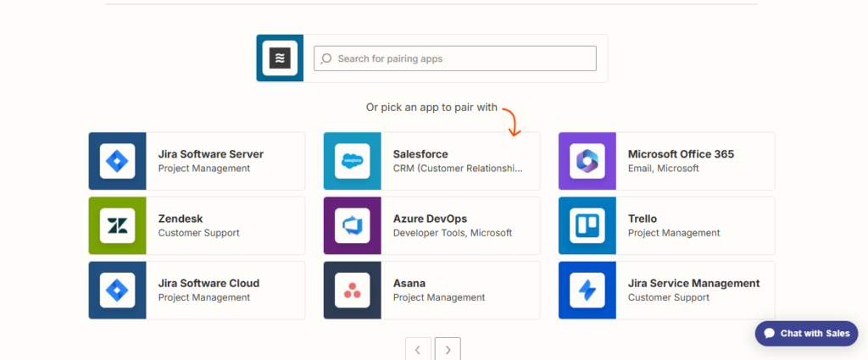Click 'Developer Tools, Microsoft' category text

453,233
